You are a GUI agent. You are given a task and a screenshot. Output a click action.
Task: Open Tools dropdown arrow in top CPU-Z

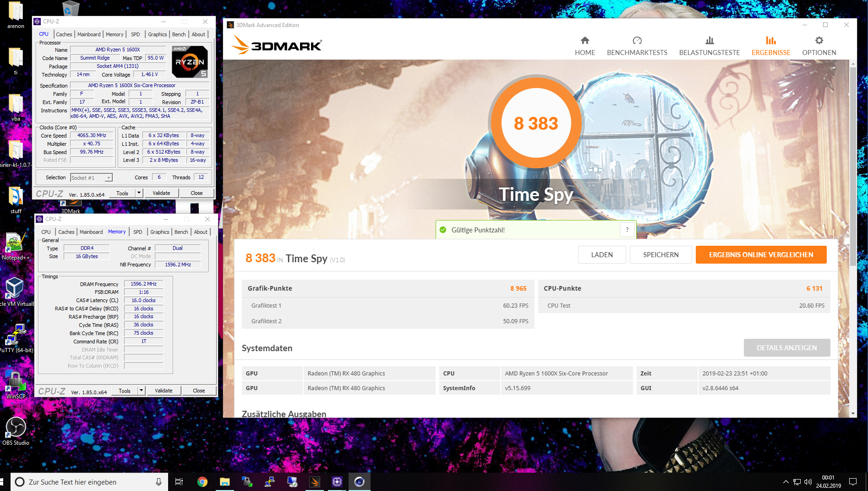139,193
